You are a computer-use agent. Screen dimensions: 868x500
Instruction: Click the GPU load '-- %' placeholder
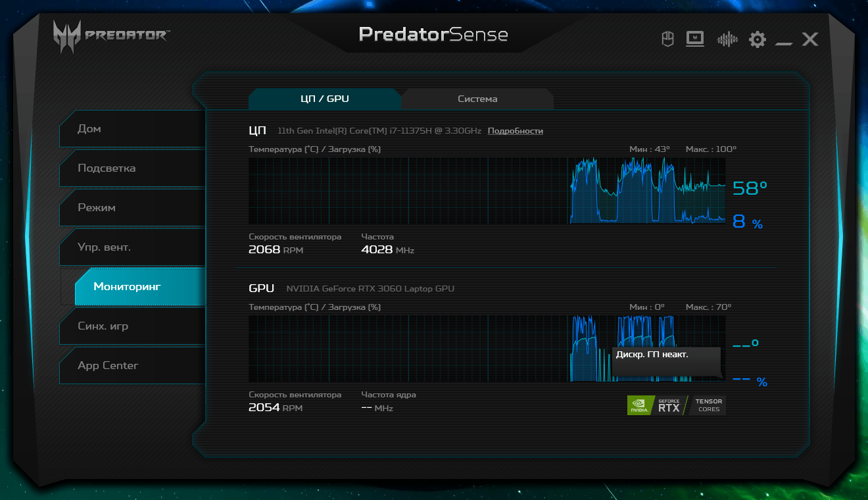750,380
